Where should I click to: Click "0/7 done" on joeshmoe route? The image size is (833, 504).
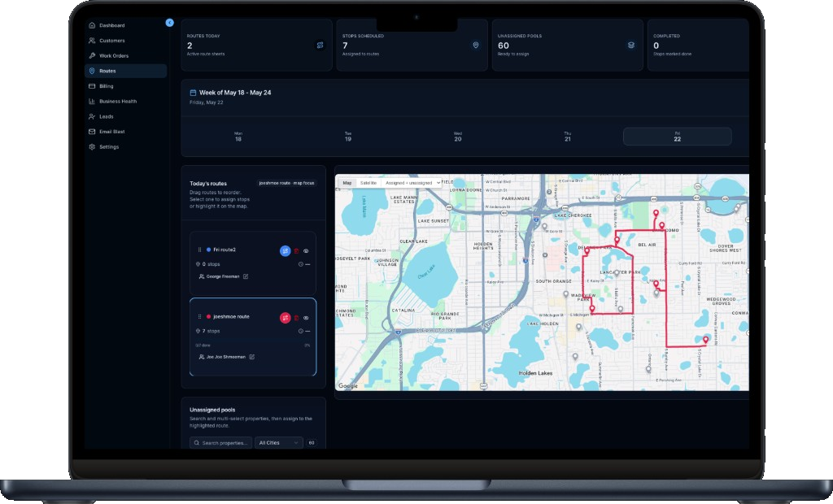[203, 345]
